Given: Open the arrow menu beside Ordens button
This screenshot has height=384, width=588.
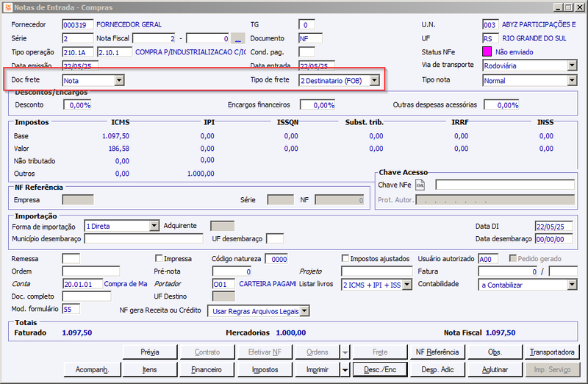Looking at the screenshot, I should 345,352.
